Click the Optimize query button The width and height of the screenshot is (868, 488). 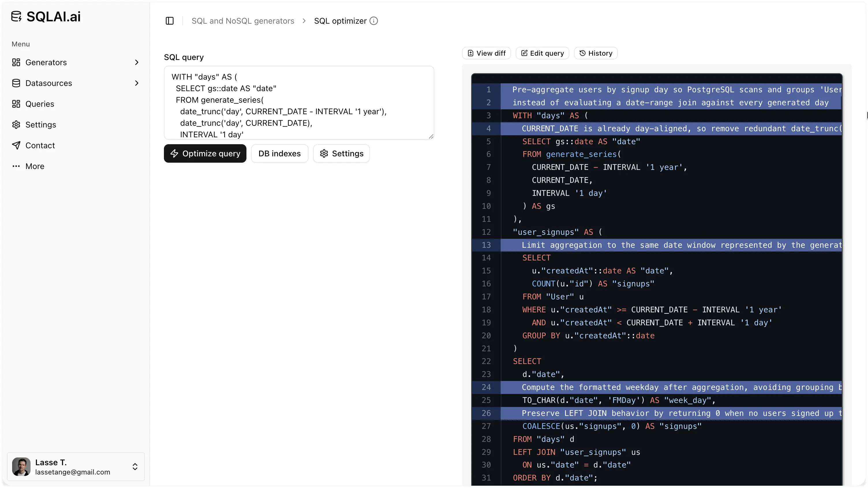[205, 153]
